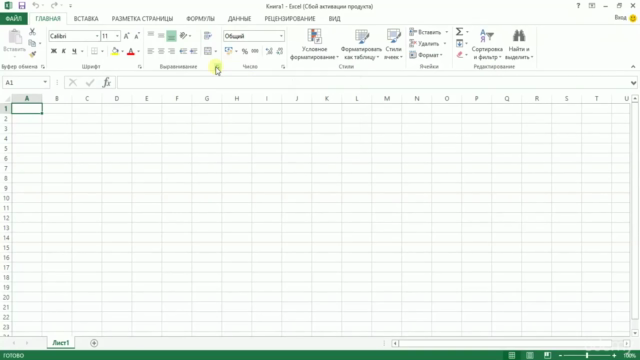Open the text orientation options
The image size is (640, 360).
pyautogui.click(x=184, y=36)
